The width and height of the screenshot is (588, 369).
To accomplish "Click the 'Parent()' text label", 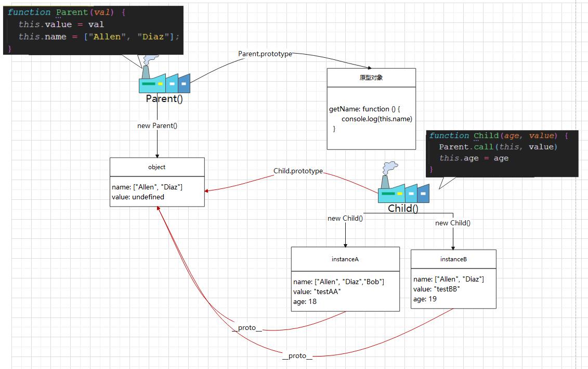I will coord(164,99).
